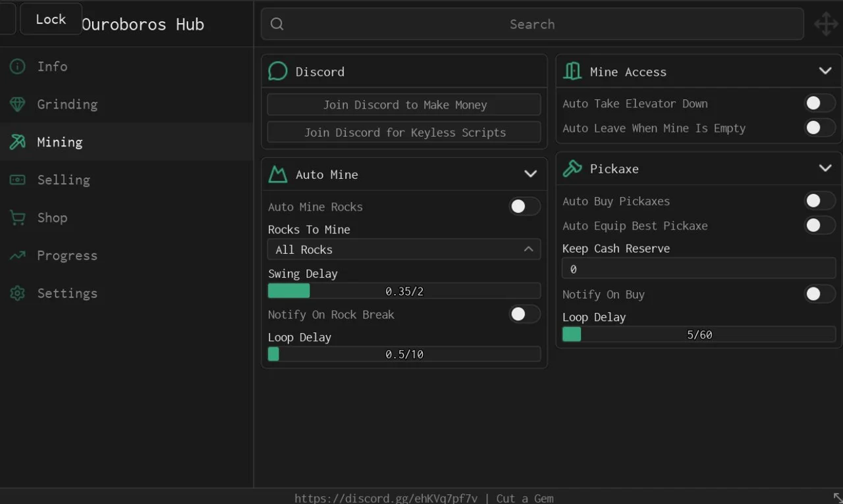Click the Pickaxe section hammer icon
Screen dimensions: 843x504
click(x=572, y=168)
